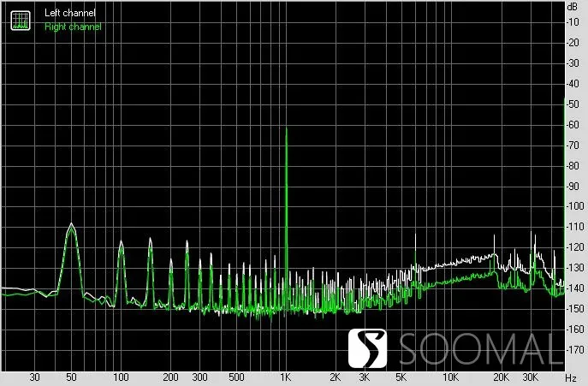Click the tall green 1 kHz signal peak
This screenshot has height=386, width=588.
tap(287, 219)
